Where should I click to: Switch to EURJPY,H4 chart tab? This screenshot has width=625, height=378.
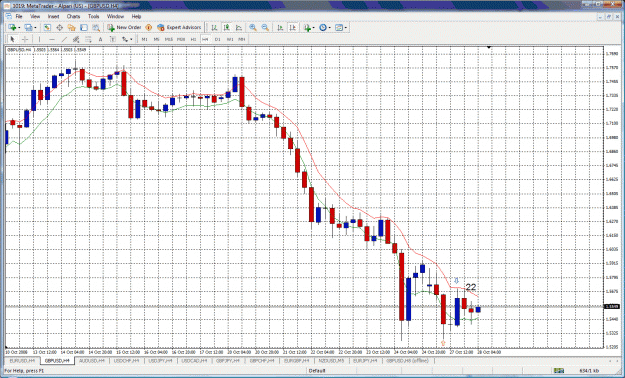click(x=365, y=360)
